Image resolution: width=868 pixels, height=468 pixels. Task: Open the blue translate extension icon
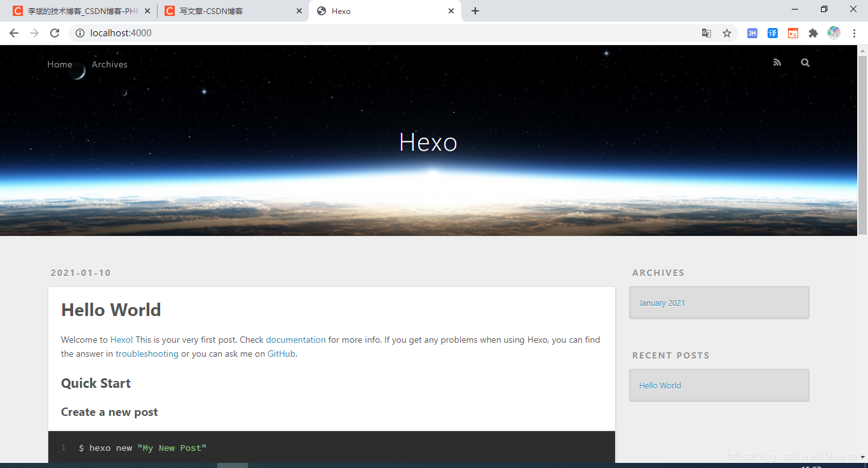[773, 33]
